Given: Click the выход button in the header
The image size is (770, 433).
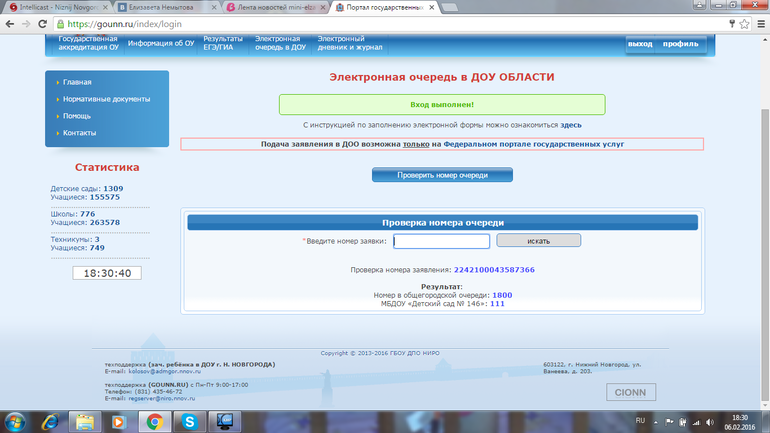Looking at the screenshot, I should (640, 44).
